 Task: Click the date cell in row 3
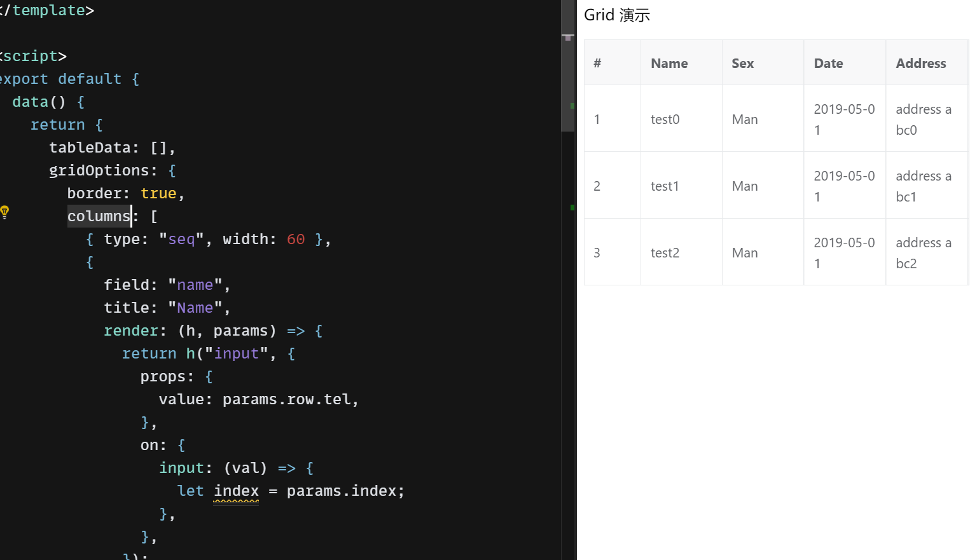coord(845,252)
